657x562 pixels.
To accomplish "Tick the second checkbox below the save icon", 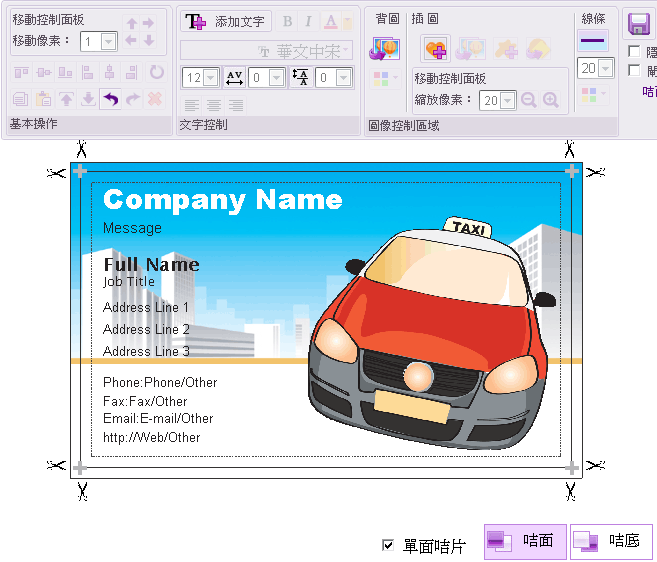I will 633,70.
